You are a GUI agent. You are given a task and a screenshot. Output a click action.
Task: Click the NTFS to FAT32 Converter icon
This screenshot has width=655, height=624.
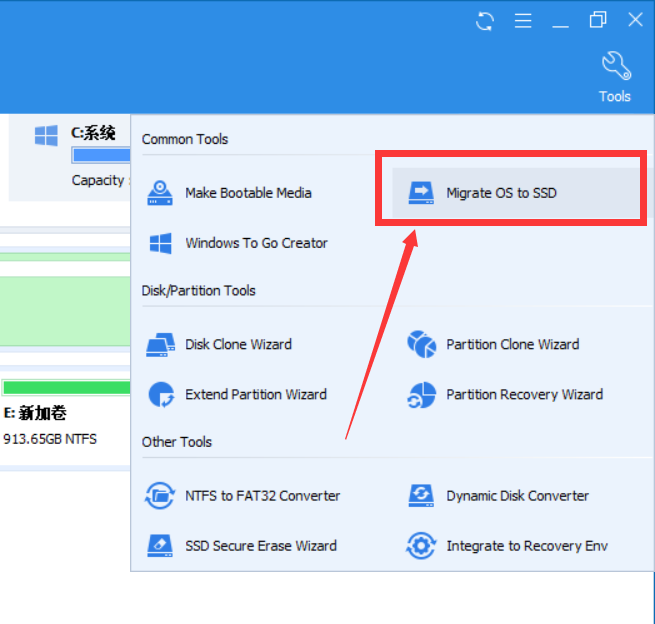(x=160, y=496)
